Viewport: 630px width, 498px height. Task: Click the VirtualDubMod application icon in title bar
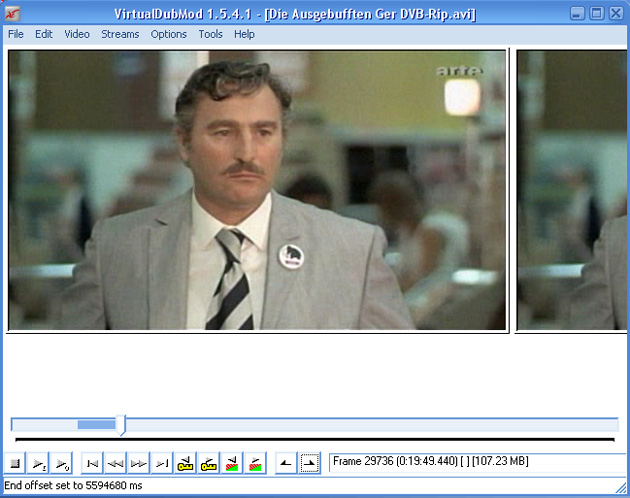click(12, 14)
